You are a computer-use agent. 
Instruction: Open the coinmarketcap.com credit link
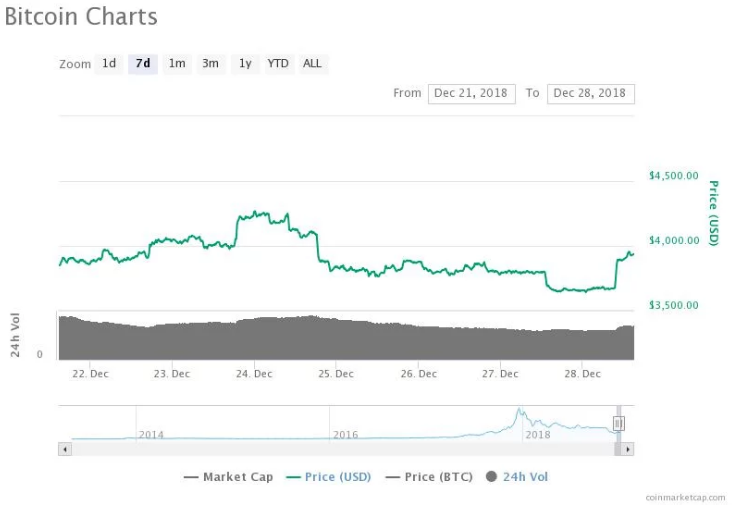685,497
